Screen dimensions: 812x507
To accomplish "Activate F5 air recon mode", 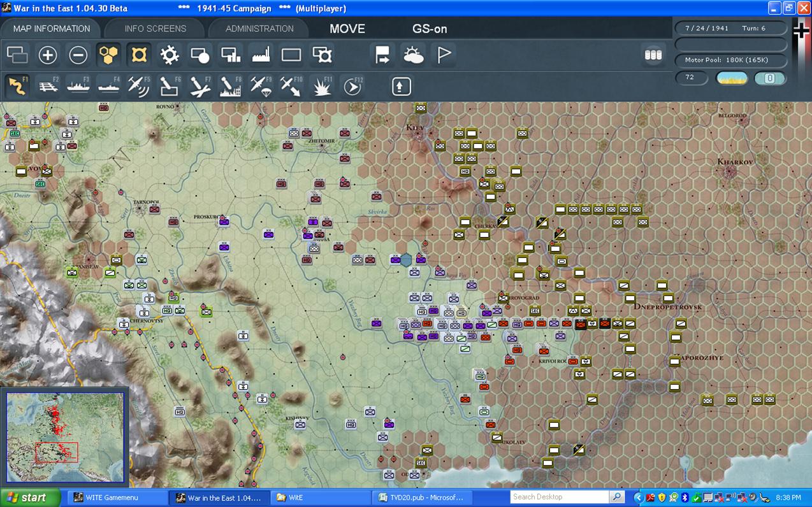I will pyautogui.click(x=139, y=86).
